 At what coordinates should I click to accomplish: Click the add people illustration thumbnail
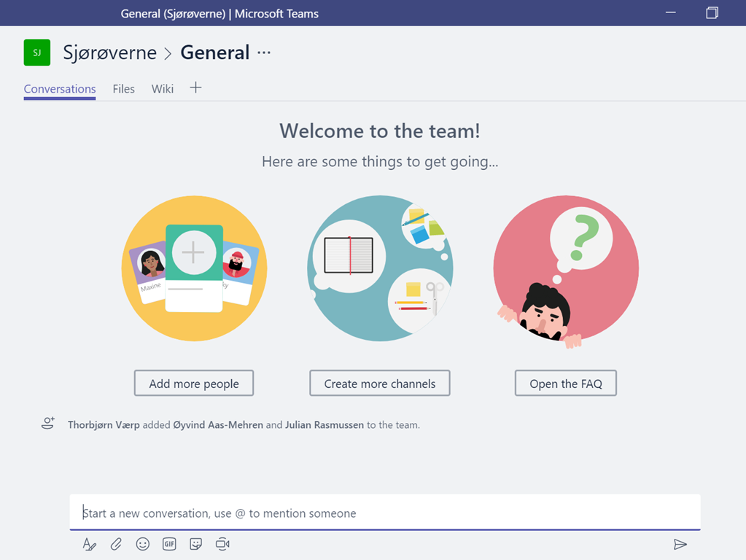pyautogui.click(x=194, y=268)
